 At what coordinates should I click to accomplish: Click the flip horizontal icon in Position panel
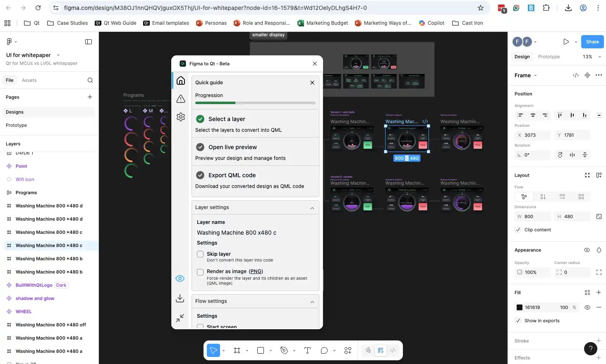pos(572,155)
